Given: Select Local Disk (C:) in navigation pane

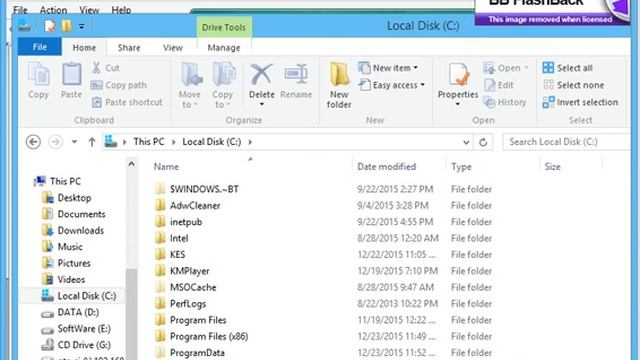Looking at the screenshot, I should tap(87, 296).
